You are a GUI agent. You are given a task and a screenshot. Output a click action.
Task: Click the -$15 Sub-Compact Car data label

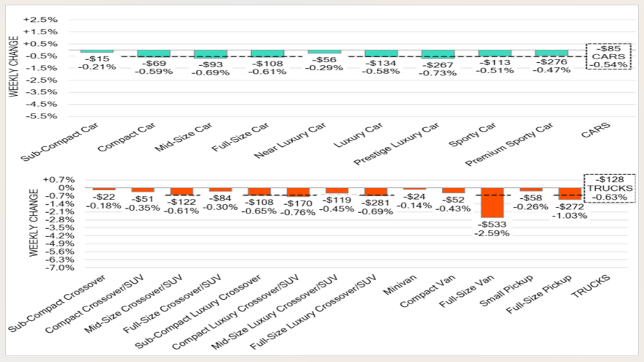97,59
